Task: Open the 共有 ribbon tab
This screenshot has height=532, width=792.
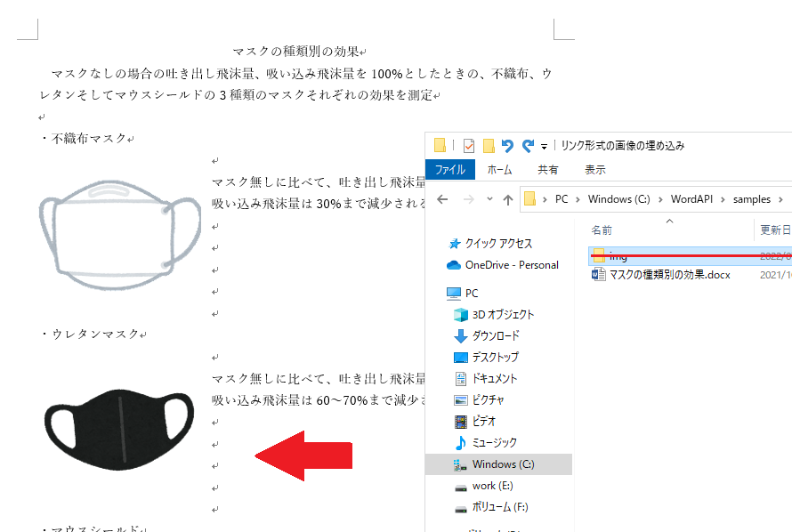Action: (548, 169)
